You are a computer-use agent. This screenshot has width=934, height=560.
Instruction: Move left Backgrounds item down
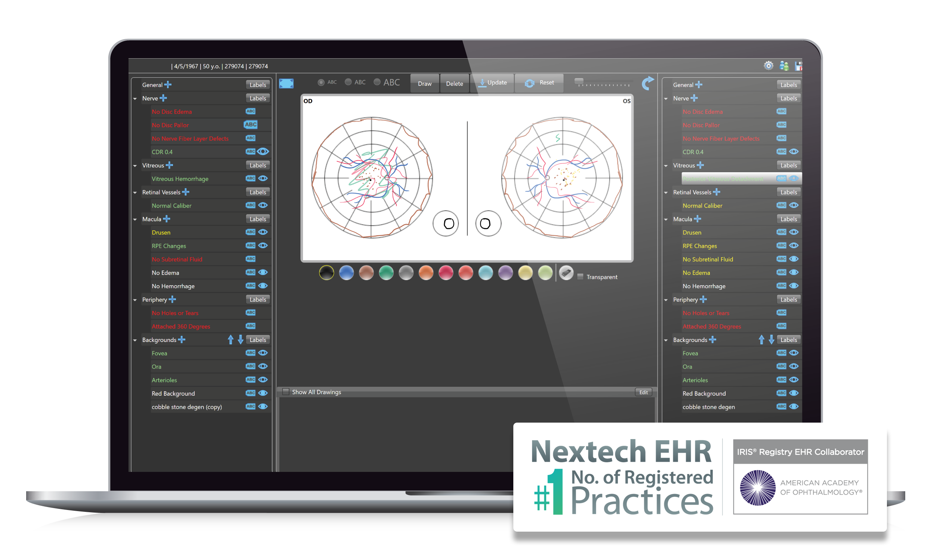pos(241,340)
